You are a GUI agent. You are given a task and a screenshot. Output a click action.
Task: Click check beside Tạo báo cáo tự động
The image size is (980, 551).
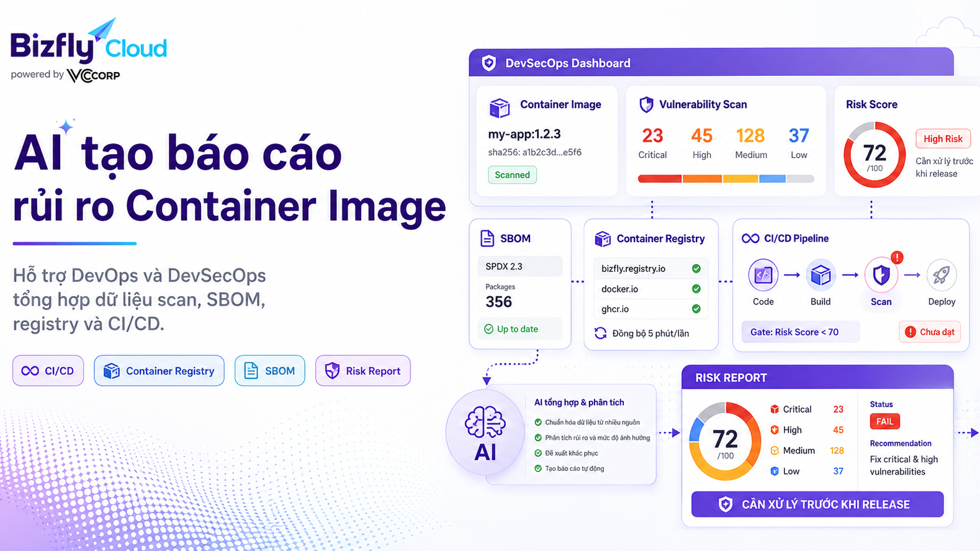click(x=538, y=469)
